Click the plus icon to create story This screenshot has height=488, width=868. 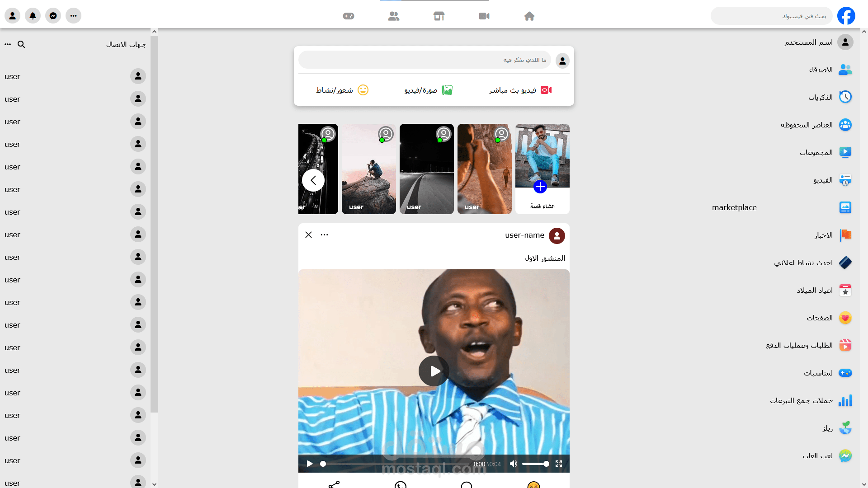tap(540, 187)
